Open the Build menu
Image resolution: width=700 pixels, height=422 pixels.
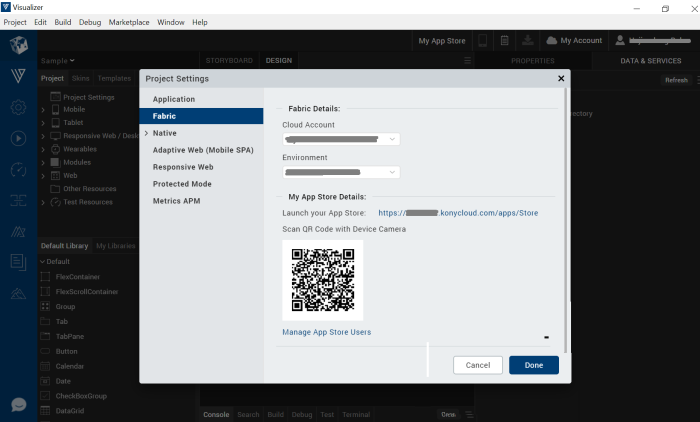click(x=63, y=22)
